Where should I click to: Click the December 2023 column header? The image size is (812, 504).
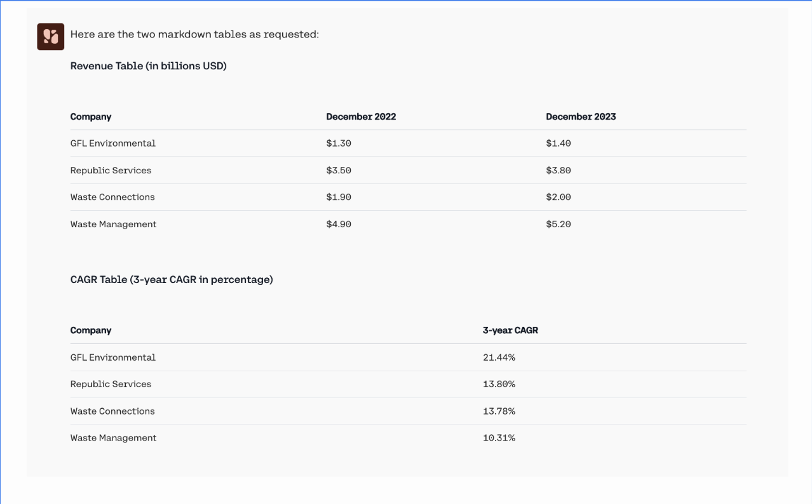[x=581, y=117]
